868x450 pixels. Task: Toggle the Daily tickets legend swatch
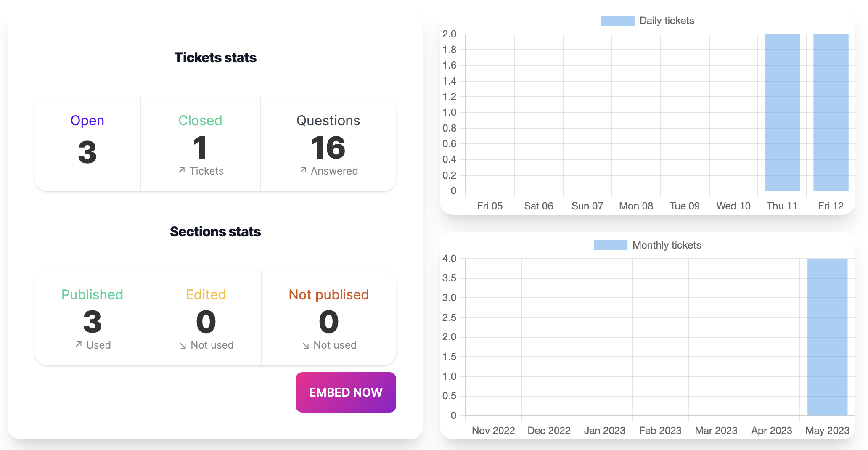pyautogui.click(x=617, y=21)
